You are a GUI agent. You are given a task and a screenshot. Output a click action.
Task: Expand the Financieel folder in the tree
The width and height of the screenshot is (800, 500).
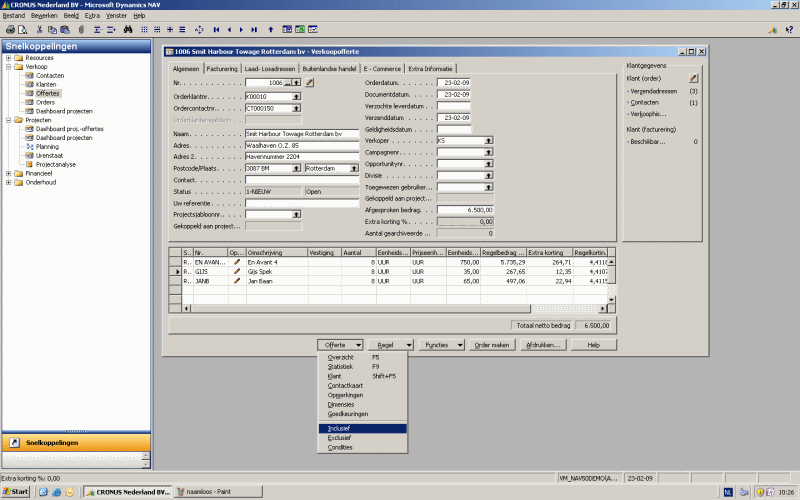[x=8, y=173]
